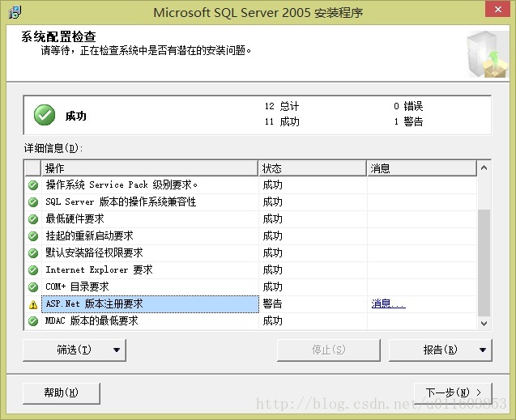Click success icon for MDAC row
The height and width of the screenshot is (420, 516).
coord(33,320)
